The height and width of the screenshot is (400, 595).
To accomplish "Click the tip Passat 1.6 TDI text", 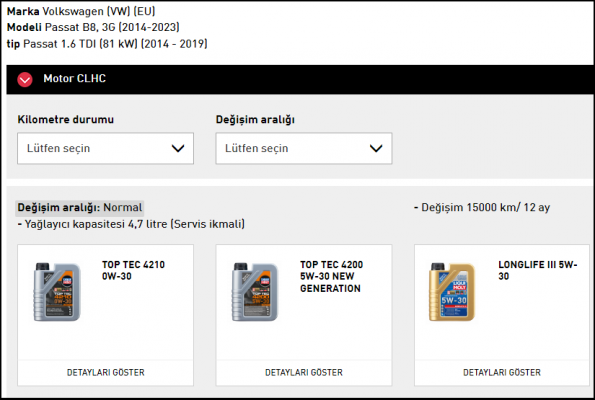I will (107, 44).
